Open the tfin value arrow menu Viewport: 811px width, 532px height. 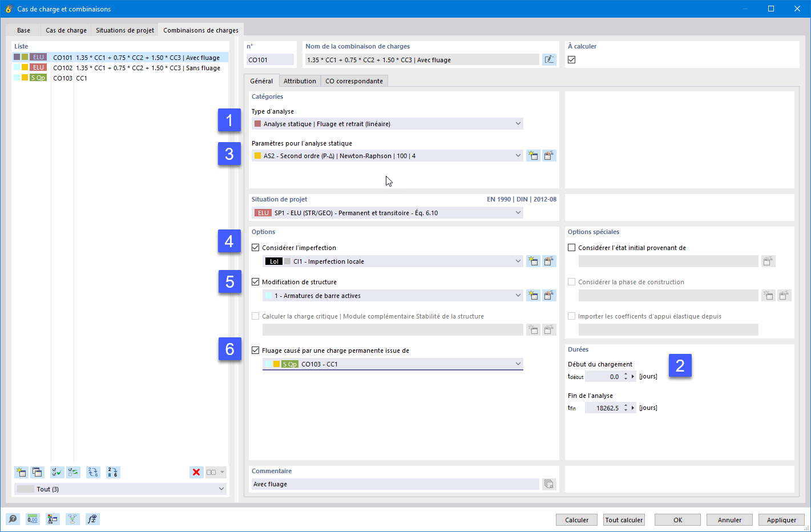coord(633,408)
